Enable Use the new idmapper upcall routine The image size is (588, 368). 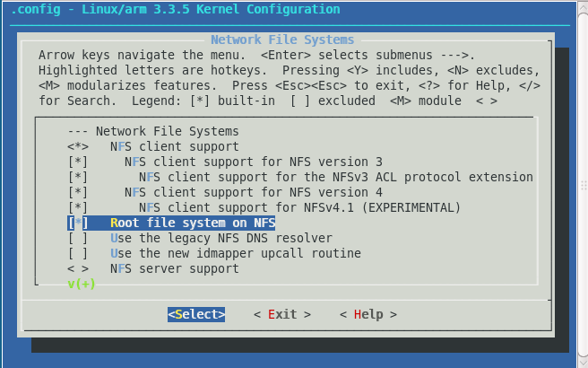[x=78, y=253]
